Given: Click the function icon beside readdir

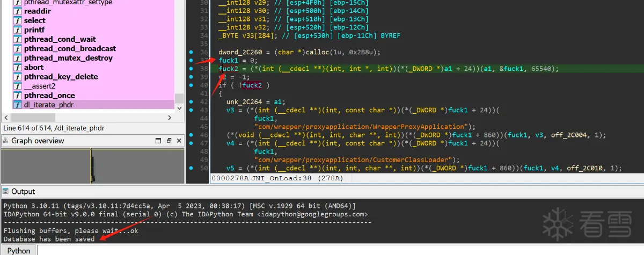Looking at the screenshot, I should coord(17,11).
